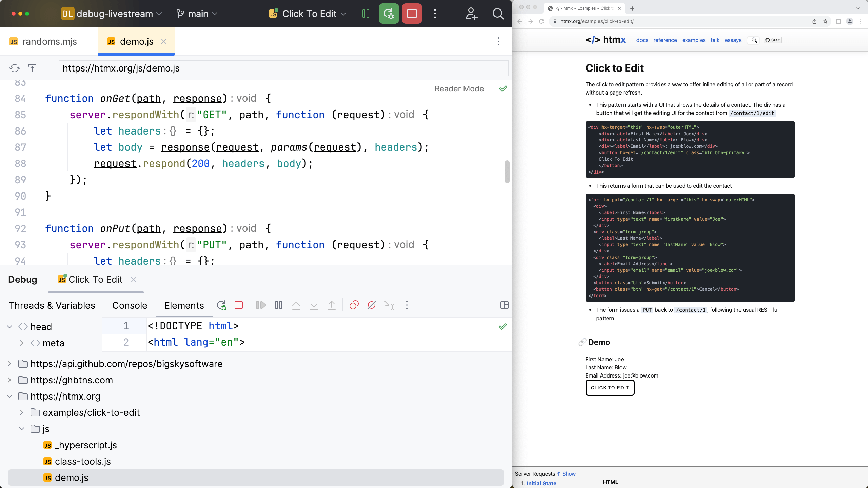Image resolution: width=868 pixels, height=488 pixels.
Task: Toggle Reader Mode in the editor
Action: [x=459, y=88]
